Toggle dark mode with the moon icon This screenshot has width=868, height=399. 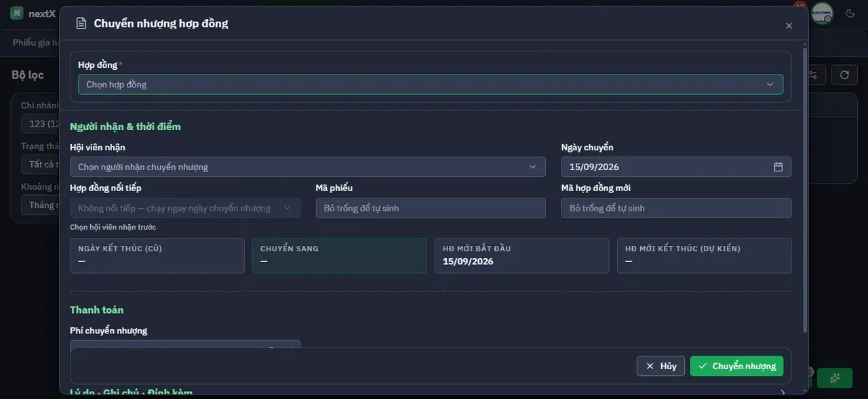(850, 13)
